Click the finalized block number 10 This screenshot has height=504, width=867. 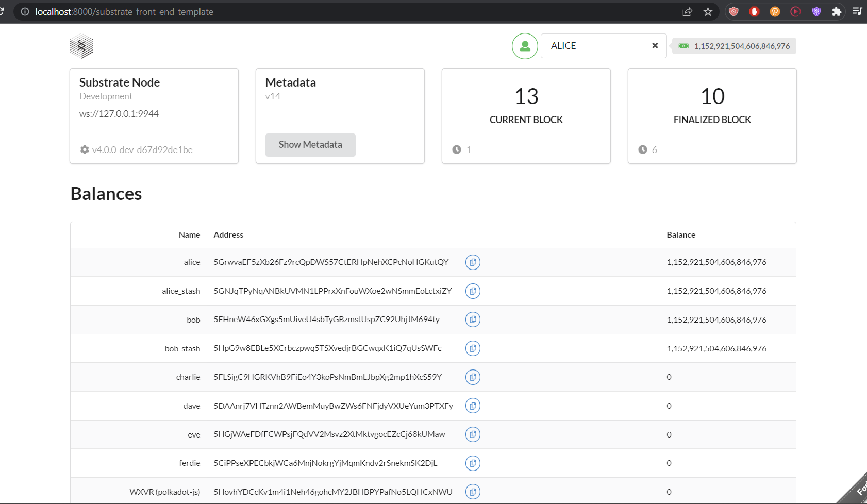[712, 96]
